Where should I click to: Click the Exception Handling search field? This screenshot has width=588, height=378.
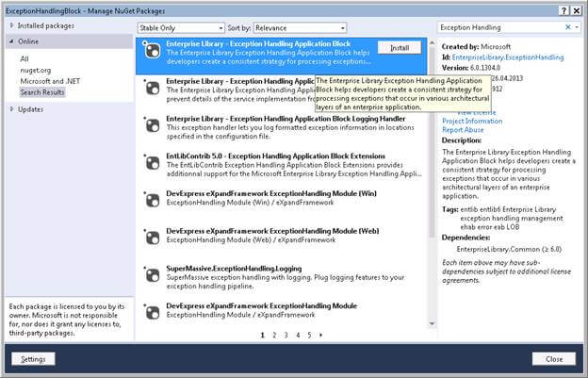501,27
